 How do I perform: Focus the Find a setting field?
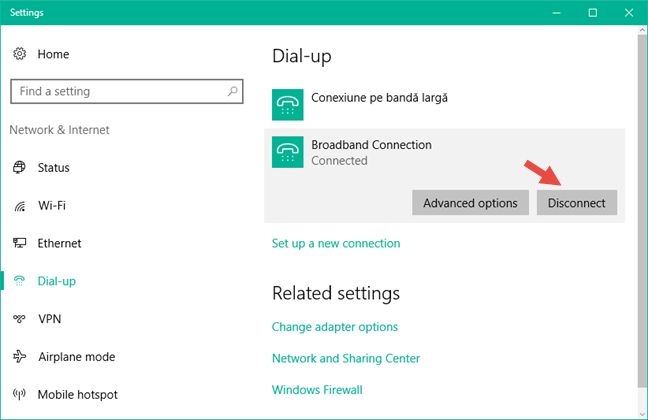click(x=126, y=91)
